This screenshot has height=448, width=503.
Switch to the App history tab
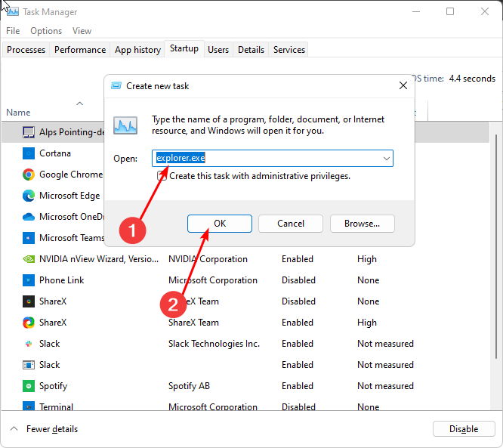click(x=137, y=50)
